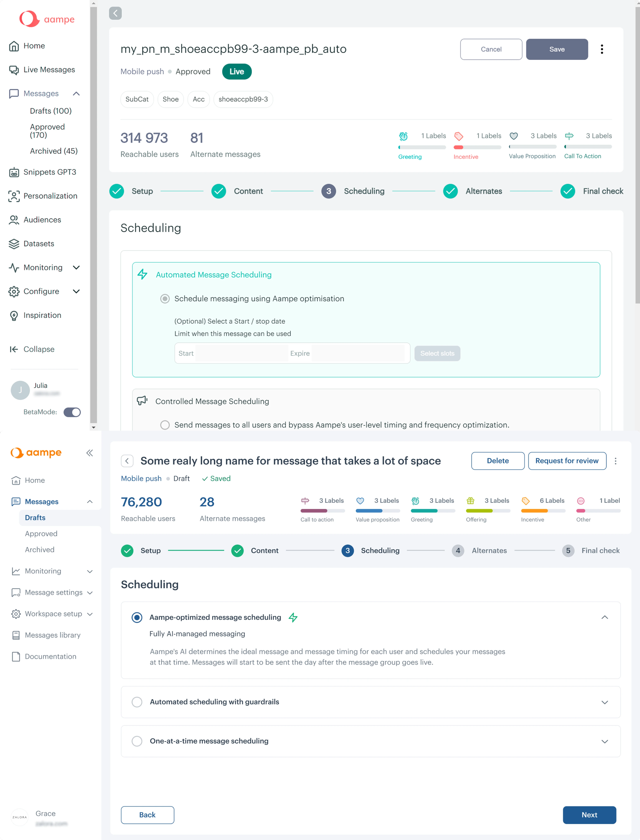Click Request for review button
This screenshot has width=640, height=840.
[567, 461]
